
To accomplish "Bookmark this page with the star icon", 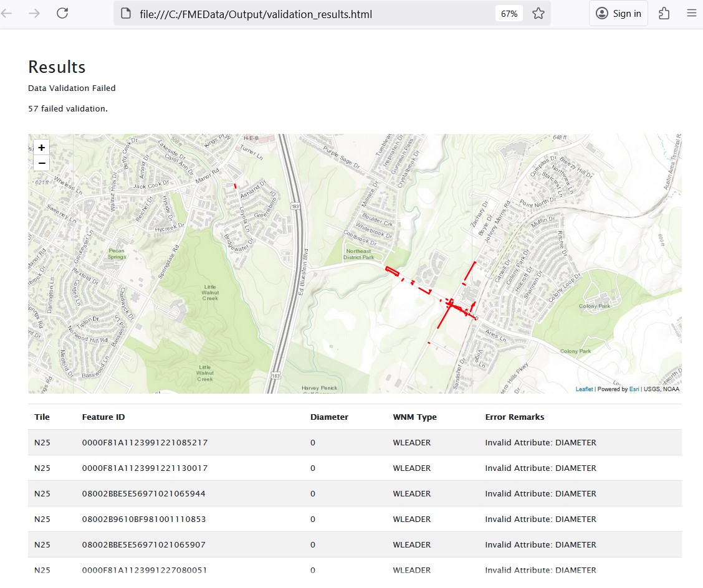I will click(x=538, y=14).
